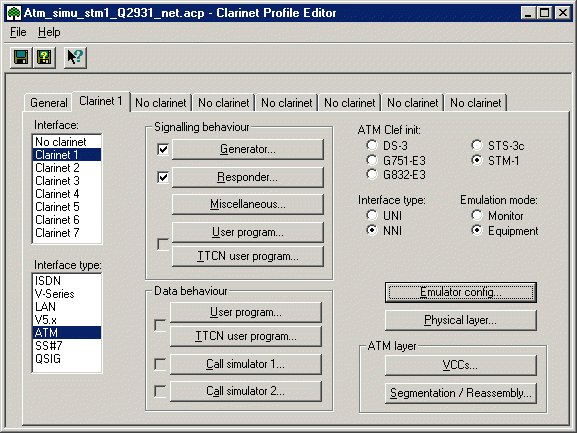The height and width of the screenshot is (433, 577).
Task: Select "Clarinet 1" in Interface list
Action: 67,155
